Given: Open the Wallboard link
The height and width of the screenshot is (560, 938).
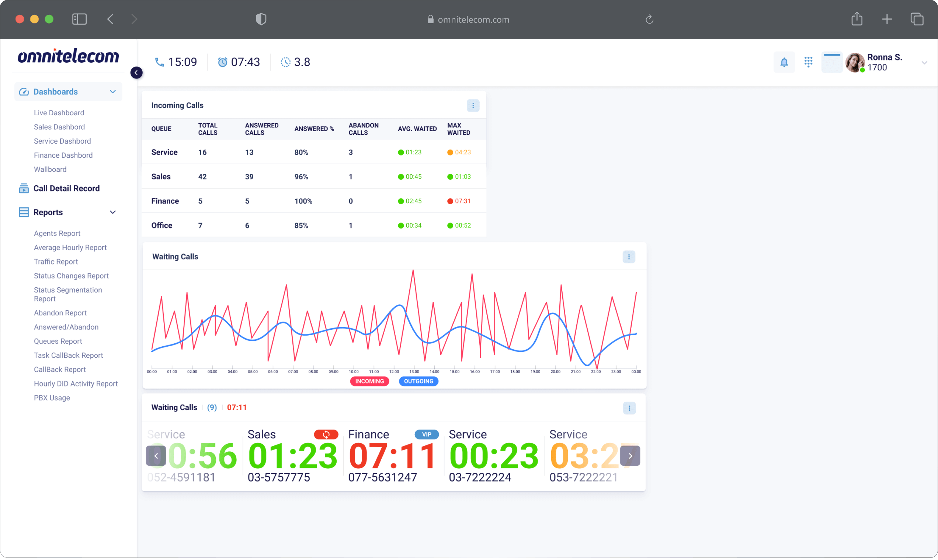Looking at the screenshot, I should [50, 169].
